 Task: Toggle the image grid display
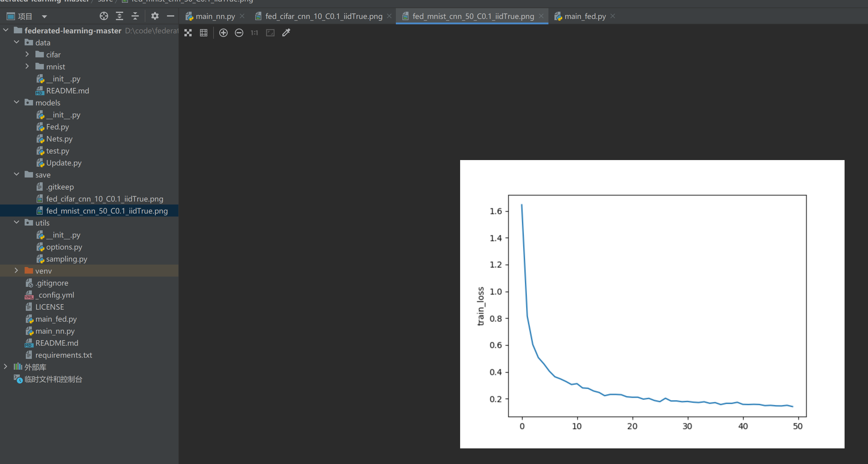click(204, 33)
